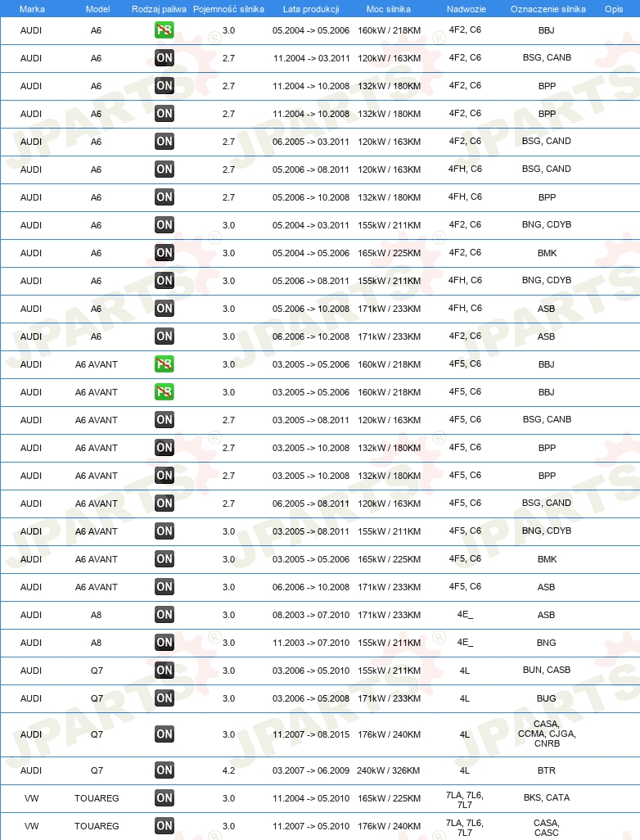Click the ON icon in the TOUAREG CASA, CASC row
The image size is (640, 840).
(x=164, y=826)
